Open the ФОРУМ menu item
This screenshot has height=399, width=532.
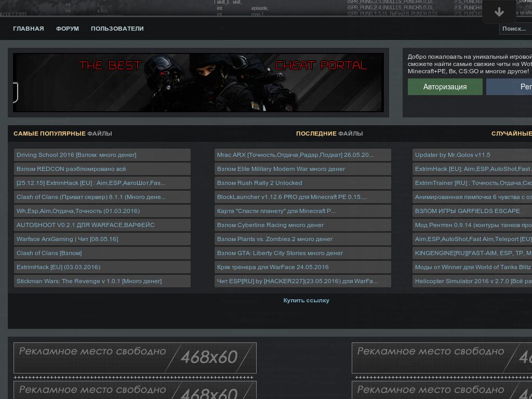pos(68,29)
